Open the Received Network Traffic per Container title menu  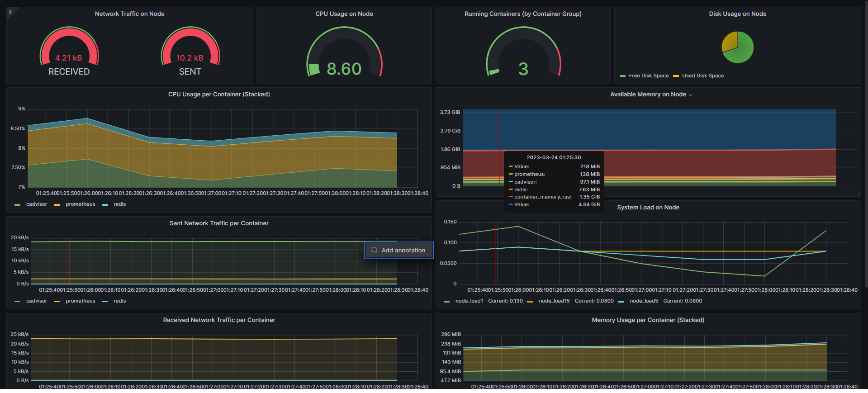[x=219, y=320]
